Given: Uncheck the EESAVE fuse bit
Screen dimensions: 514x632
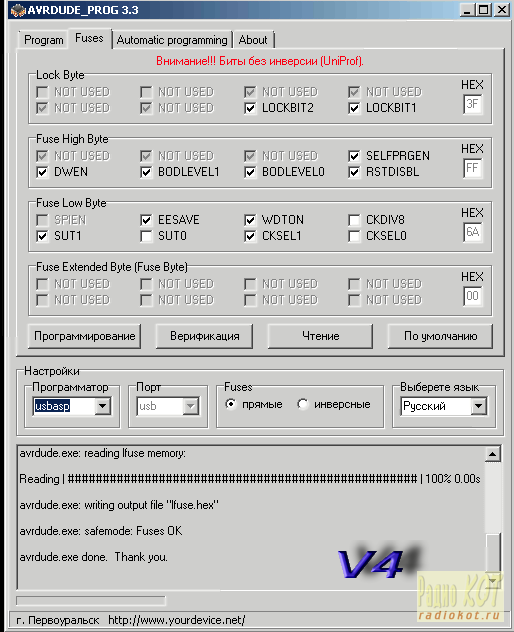Looking at the screenshot, I should coord(146,220).
